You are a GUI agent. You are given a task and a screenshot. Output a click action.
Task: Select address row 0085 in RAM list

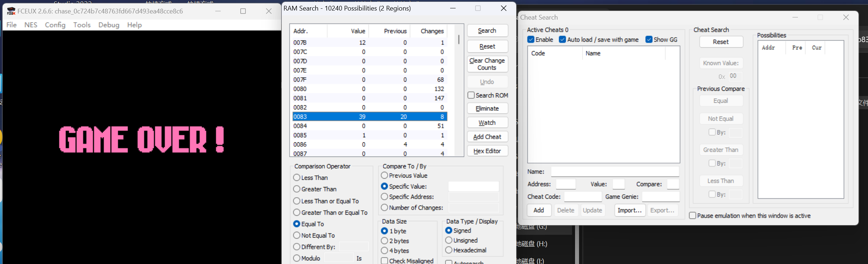(370, 135)
